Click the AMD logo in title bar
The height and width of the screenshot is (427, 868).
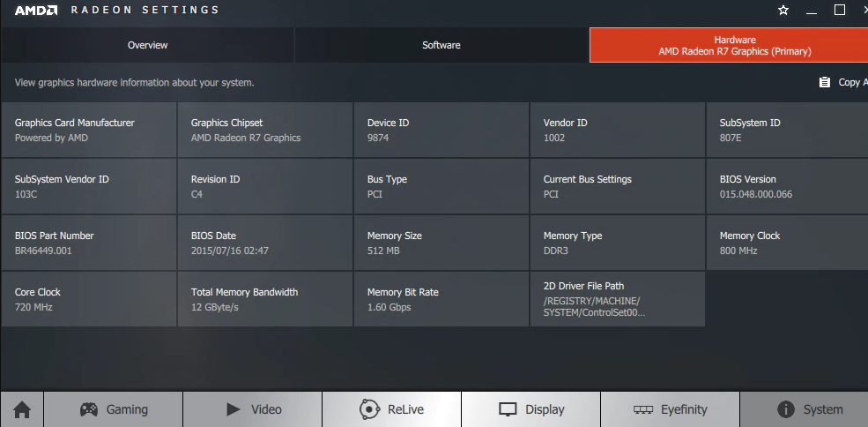[x=36, y=10]
